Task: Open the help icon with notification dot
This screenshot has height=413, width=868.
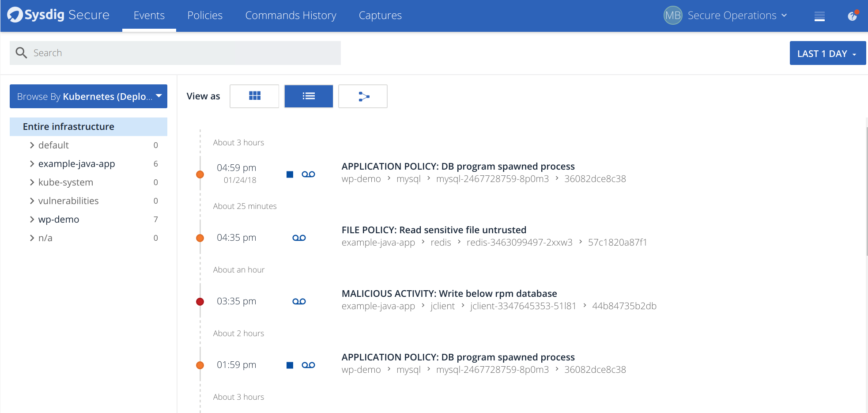Action: tap(853, 16)
